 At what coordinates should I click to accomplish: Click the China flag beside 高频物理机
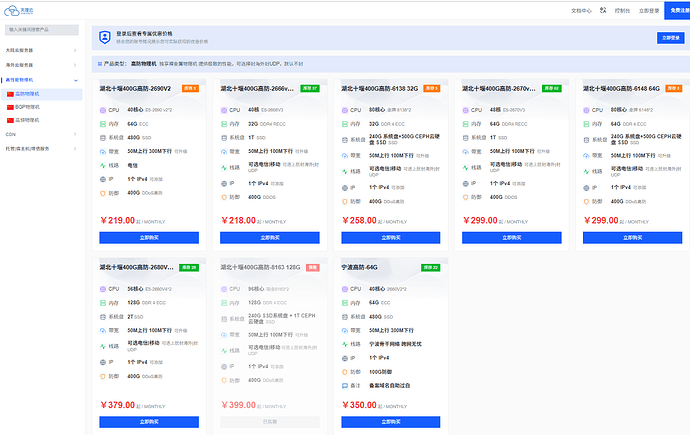point(10,120)
